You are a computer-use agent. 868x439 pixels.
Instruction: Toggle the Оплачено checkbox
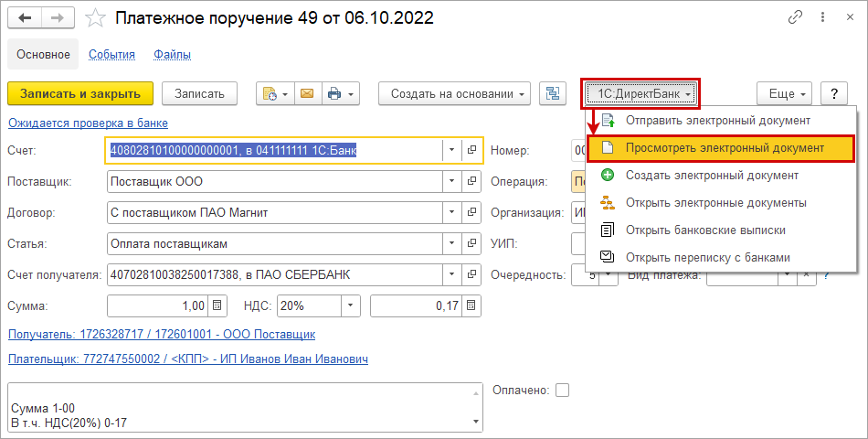562,391
